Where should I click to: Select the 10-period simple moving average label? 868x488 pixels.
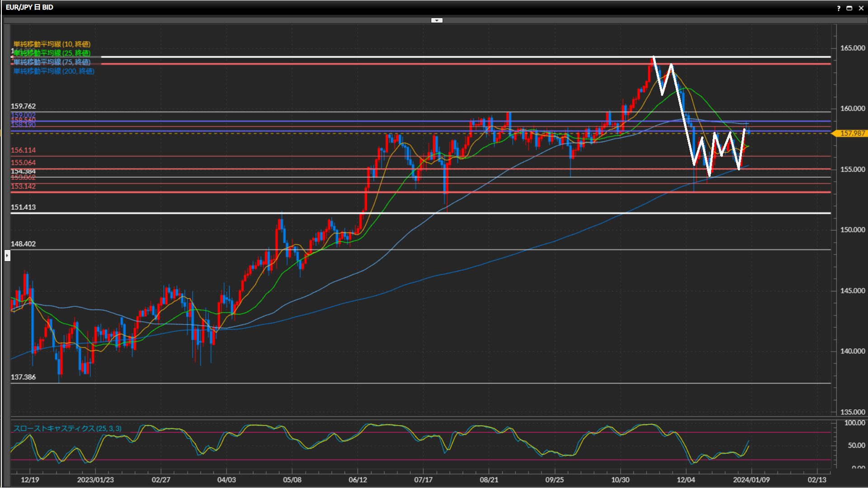pyautogui.click(x=52, y=44)
